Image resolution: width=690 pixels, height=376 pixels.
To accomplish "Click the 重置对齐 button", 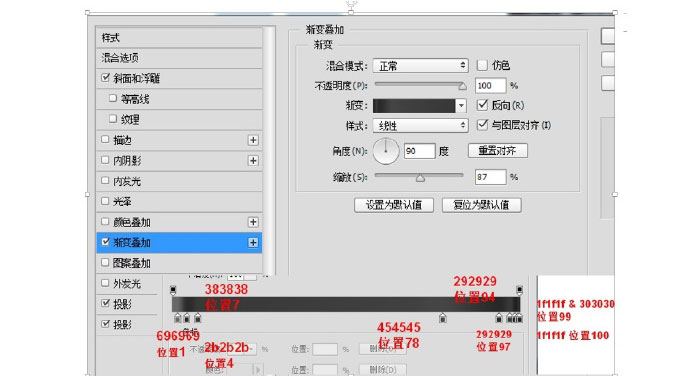I will (x=497, y=151).
